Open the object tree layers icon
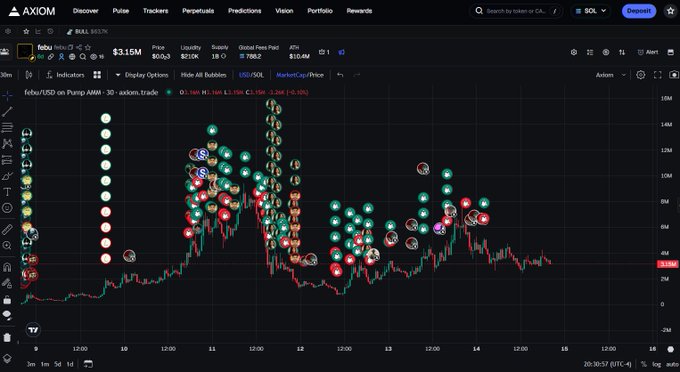680x372 pixels. pos(7,359)
